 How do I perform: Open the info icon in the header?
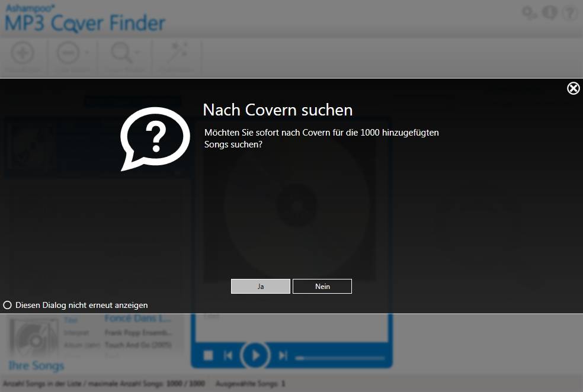pos(550,12)
